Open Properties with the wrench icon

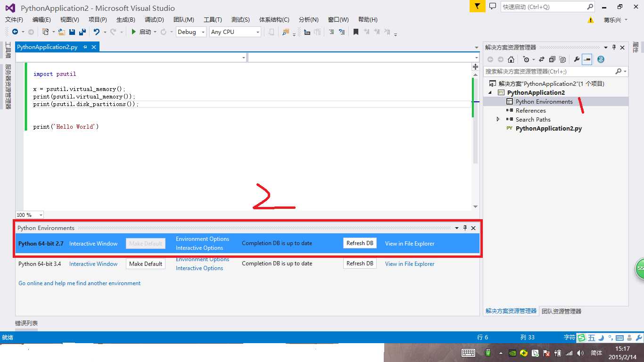point(577,59)
